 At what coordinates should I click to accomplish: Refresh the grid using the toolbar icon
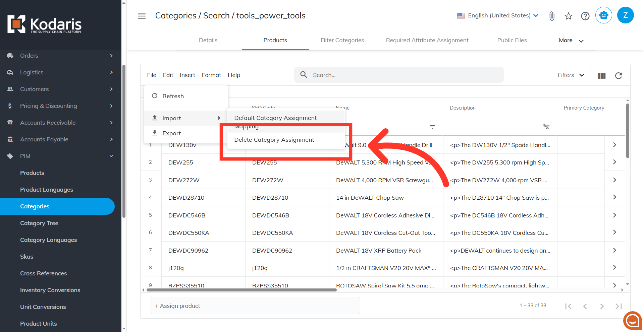pos(619,75)
